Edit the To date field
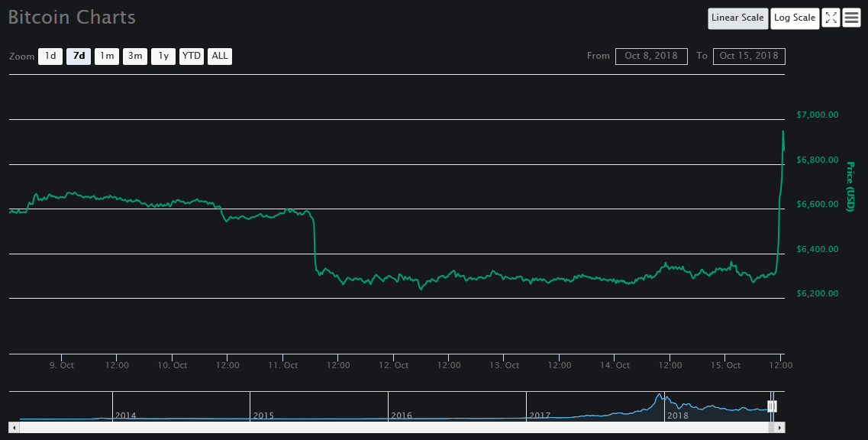The width and height of the screenshot is (868, 440). 749,56
